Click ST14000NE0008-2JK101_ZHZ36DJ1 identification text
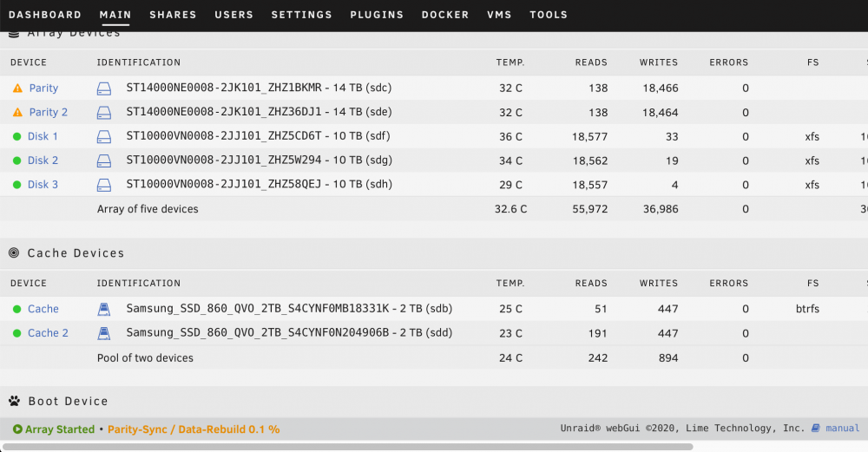868x452 pixels. tap(224, 112)
